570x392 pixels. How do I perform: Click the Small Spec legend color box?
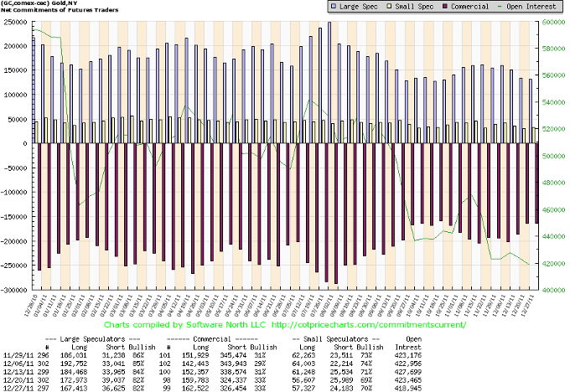(x=390, y=7)
